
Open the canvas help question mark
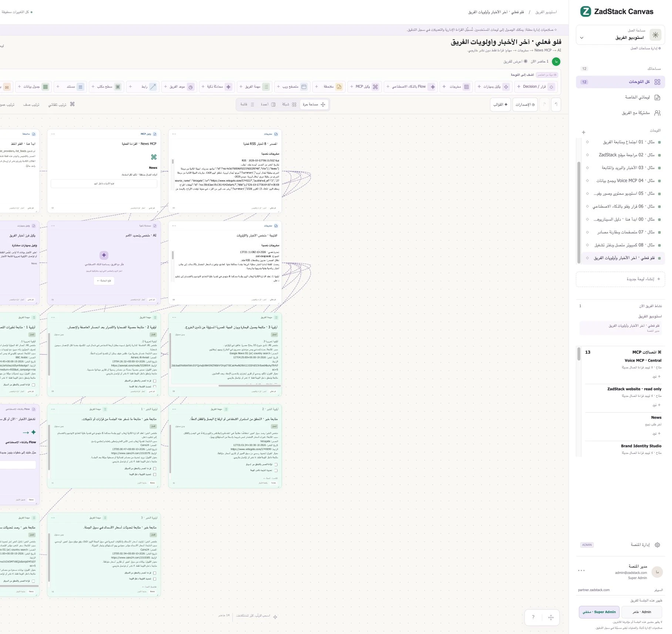tap(533, 617)
